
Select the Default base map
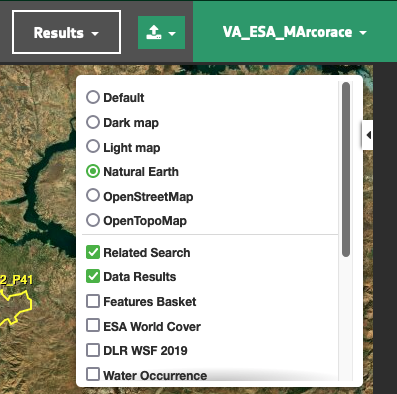point(93,97)
